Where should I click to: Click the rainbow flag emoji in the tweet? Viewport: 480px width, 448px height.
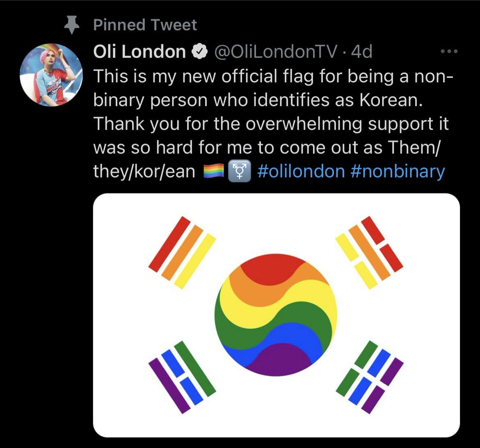[213, 171]
